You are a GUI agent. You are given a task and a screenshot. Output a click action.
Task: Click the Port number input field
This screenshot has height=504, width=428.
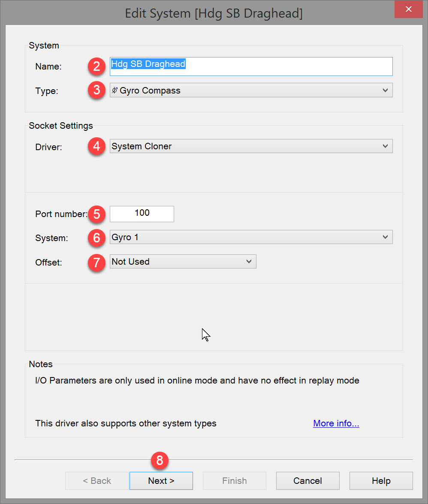(x=142, y=214)
